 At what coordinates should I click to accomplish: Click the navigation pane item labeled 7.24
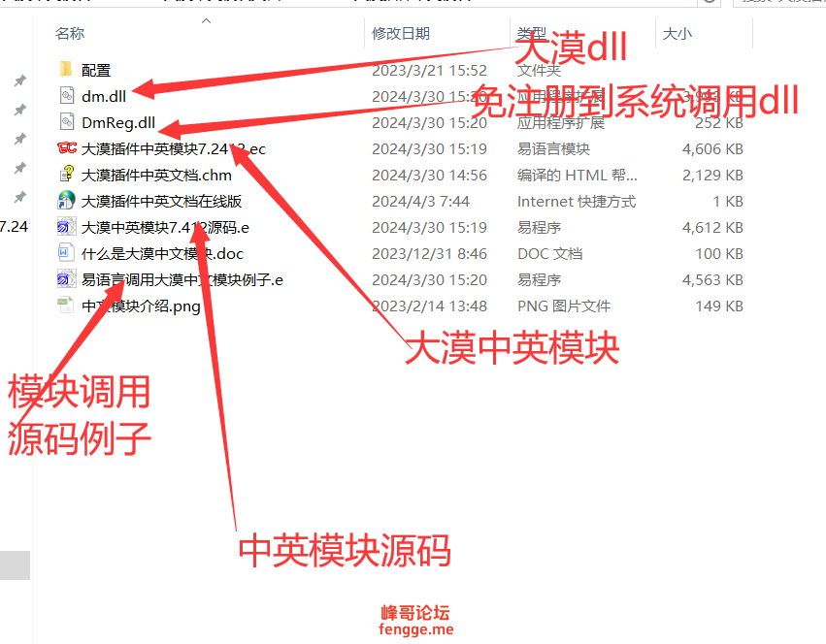(15, 227)
